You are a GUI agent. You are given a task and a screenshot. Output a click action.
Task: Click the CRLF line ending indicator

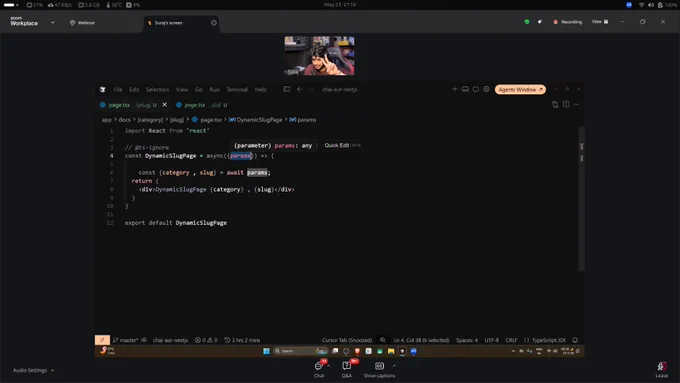pos(511,340)
